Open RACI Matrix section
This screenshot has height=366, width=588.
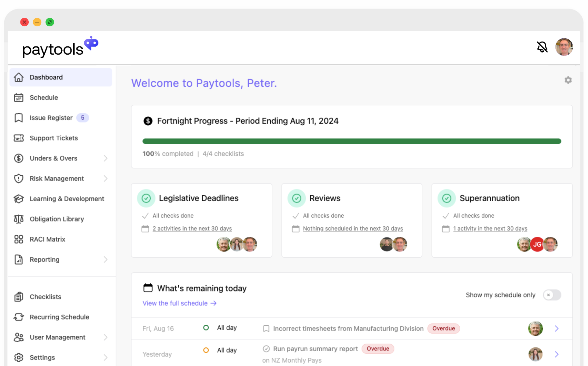coord(47,239)
